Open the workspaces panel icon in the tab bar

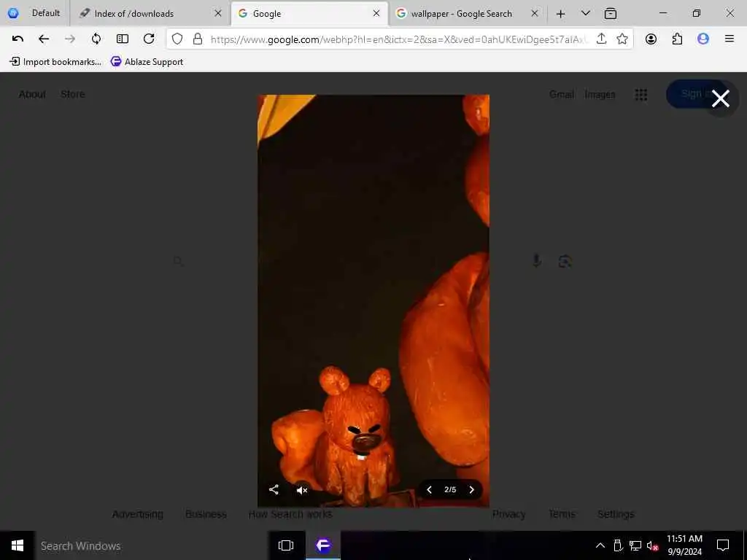611,14
